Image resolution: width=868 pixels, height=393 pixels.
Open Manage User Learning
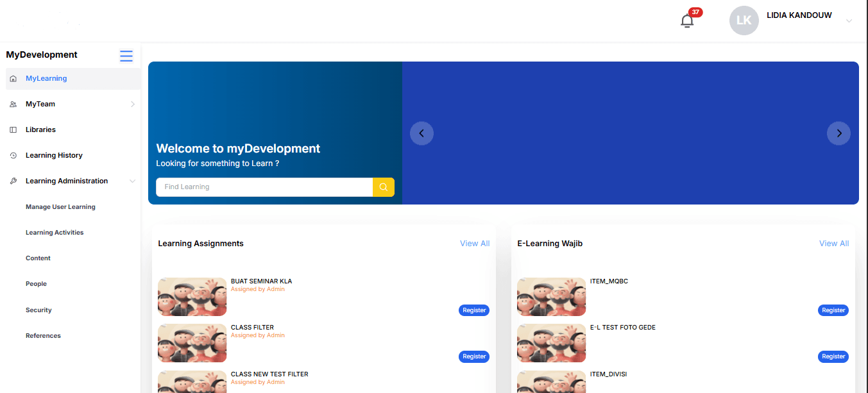(60, 206)
